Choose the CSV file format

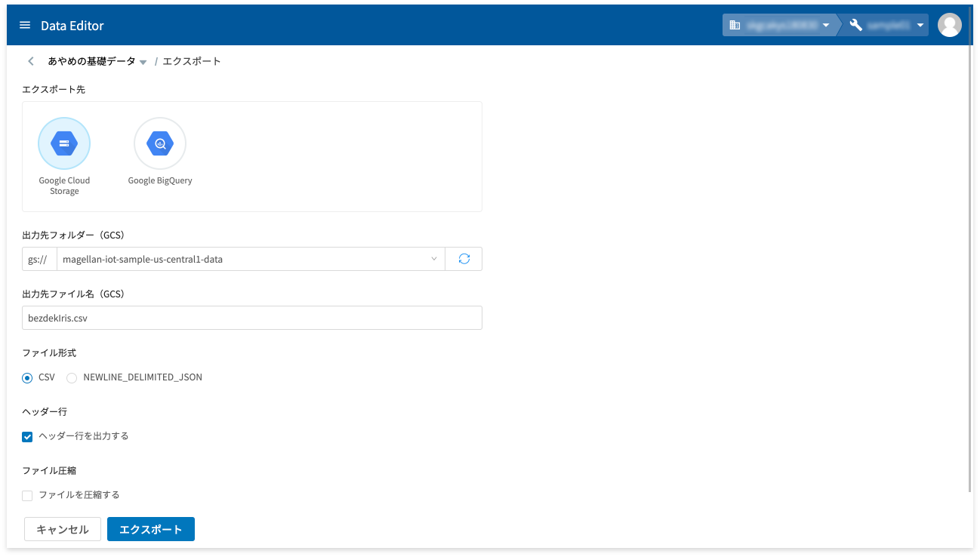[27, 377]
